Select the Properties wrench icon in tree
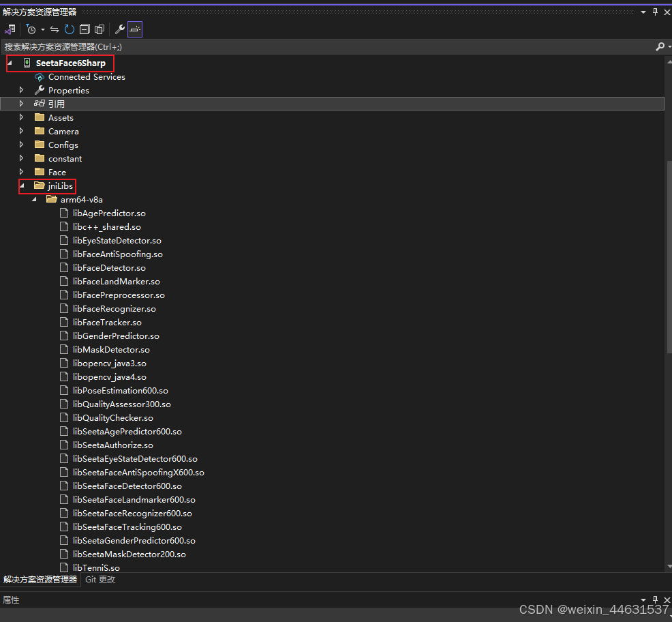This screenshot has width=672, height=622. tap(40, 90)
